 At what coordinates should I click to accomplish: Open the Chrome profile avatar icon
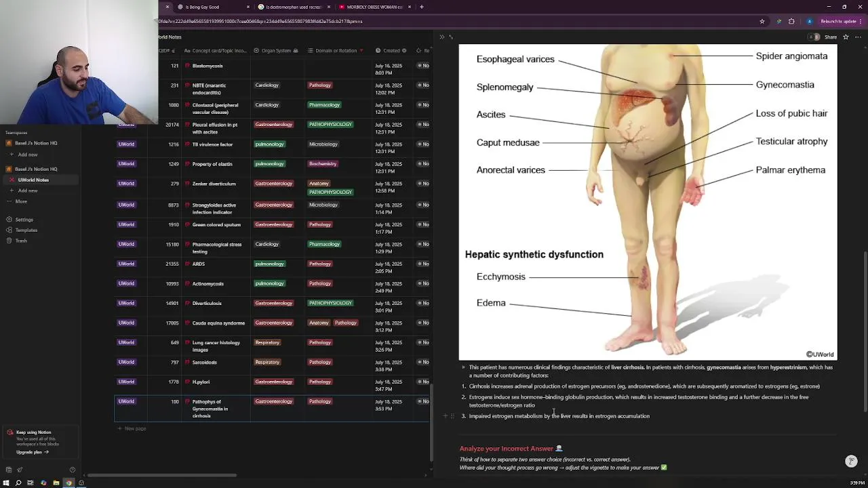tap(809, 21)
